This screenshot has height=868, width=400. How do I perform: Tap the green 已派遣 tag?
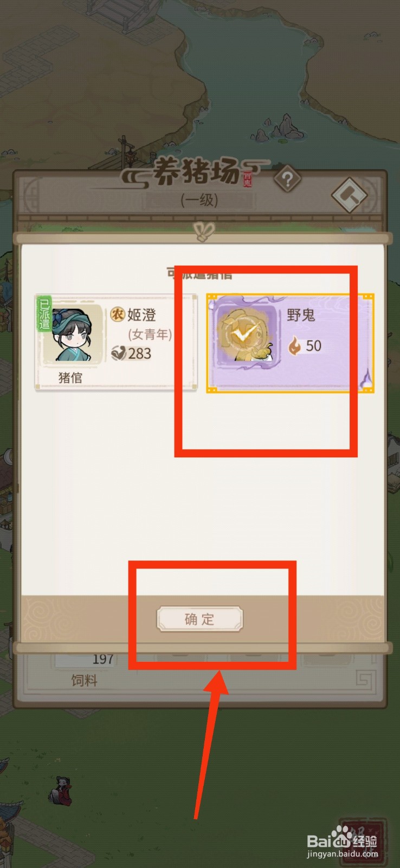(43, 314)
